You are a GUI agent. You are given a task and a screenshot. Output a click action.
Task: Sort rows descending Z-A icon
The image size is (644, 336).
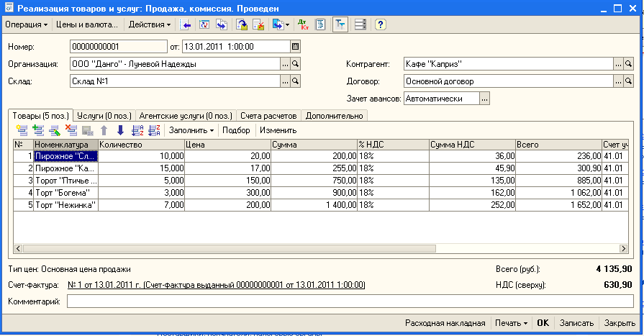click(x=153, y=130)
